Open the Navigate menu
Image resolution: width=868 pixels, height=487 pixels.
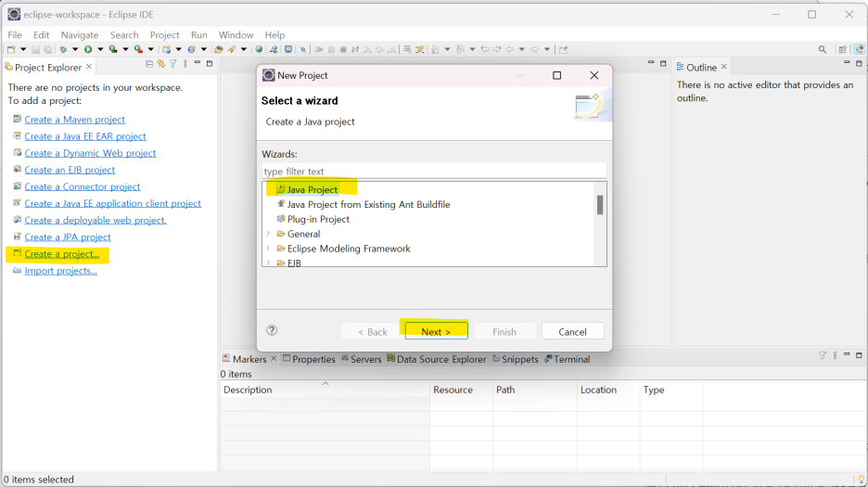[80, 35]
